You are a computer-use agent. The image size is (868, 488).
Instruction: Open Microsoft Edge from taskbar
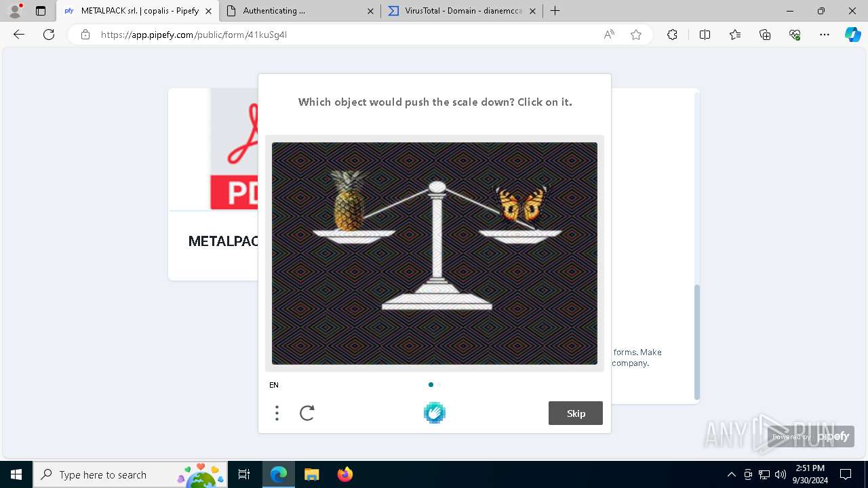tap(279, 474)
